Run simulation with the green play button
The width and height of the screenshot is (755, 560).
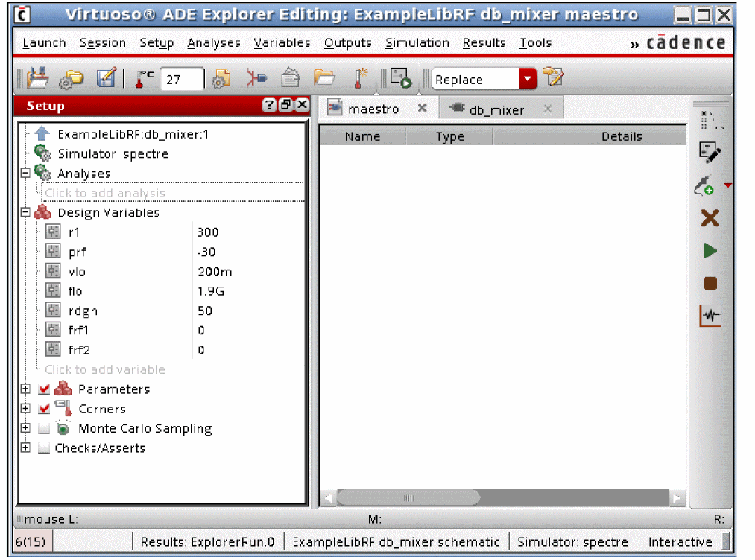tap(710, 251)
